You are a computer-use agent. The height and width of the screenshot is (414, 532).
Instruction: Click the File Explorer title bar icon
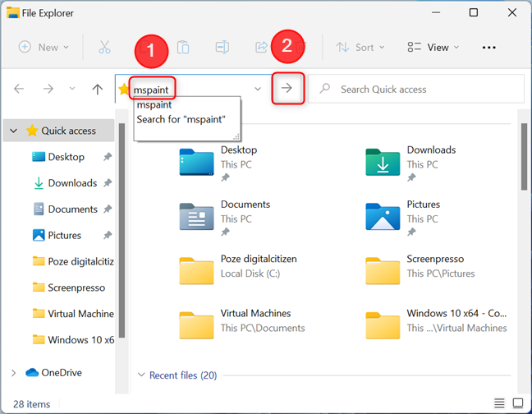13,12
